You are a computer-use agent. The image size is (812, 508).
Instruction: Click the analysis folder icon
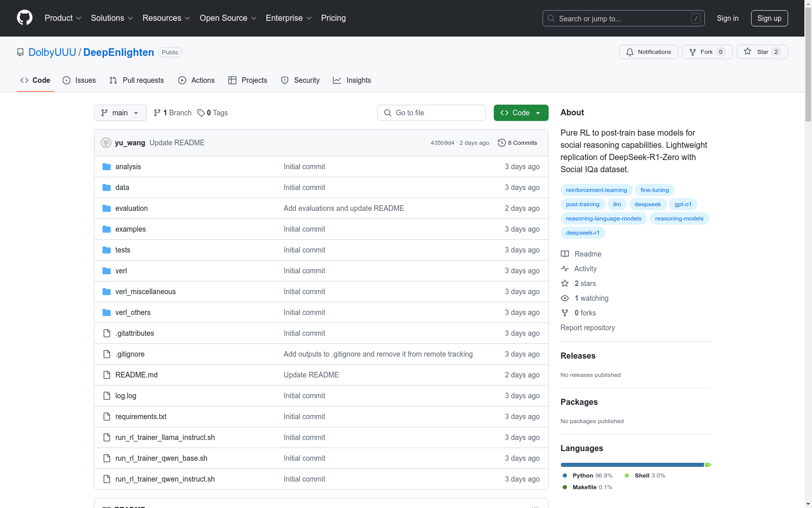click(107, 167)
